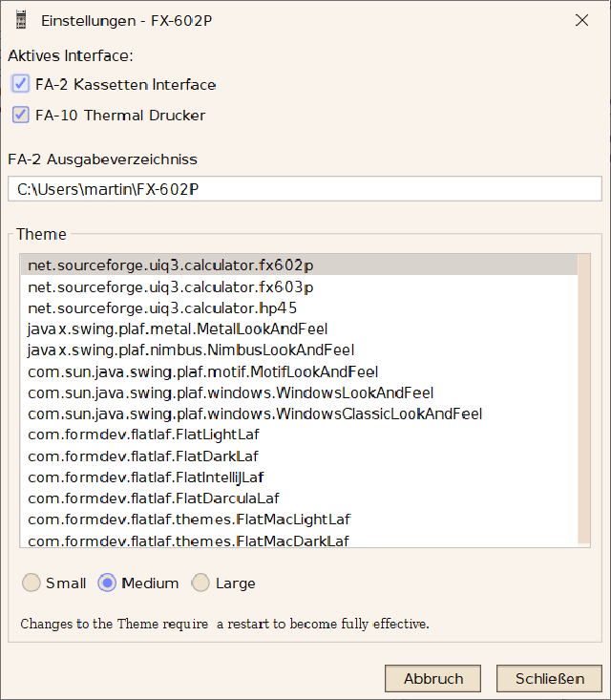Pick the WindowsClassicLookAndFeel theme entry
This screenshot has height=700, width=611.
pyautogui.click(x=299, y=414)
